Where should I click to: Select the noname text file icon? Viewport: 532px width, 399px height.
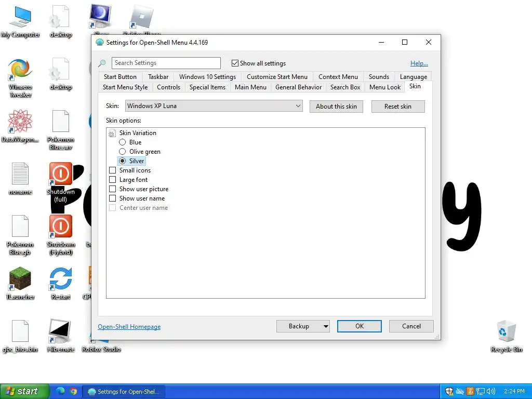coord(20,179)
